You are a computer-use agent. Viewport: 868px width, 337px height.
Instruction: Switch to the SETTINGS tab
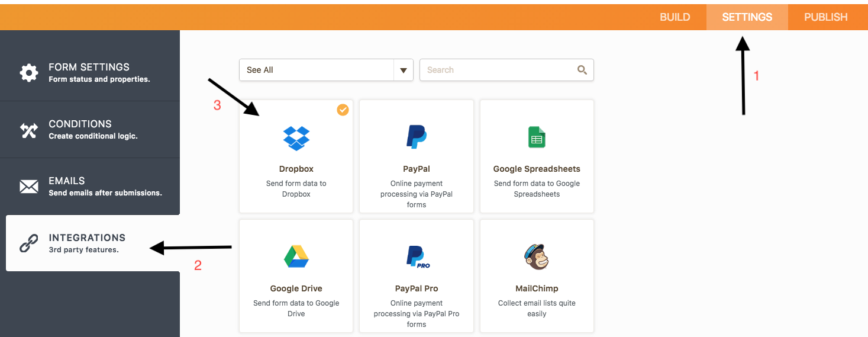click(747, 17)
